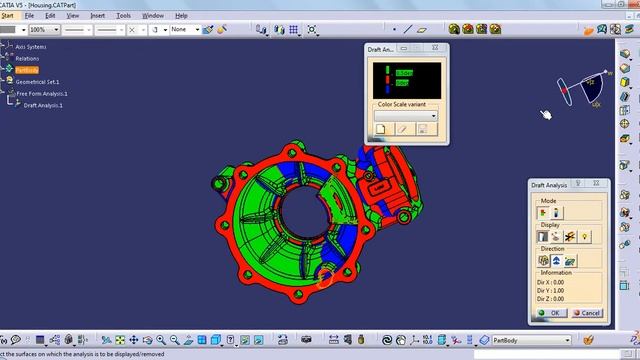Open the Edit menu
Screen dimensions: 640x360
tap(50, 16)
